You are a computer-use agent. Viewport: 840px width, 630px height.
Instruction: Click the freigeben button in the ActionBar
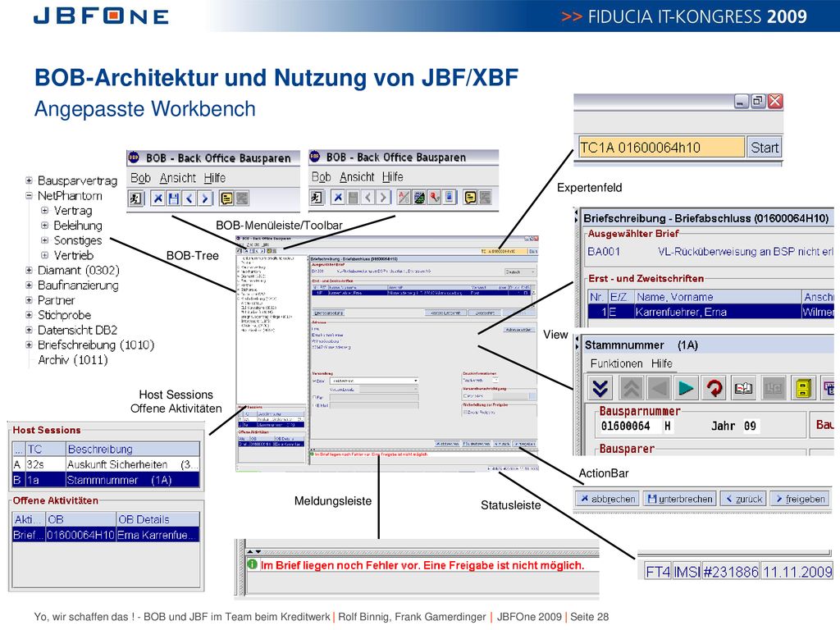click(800, 499)
